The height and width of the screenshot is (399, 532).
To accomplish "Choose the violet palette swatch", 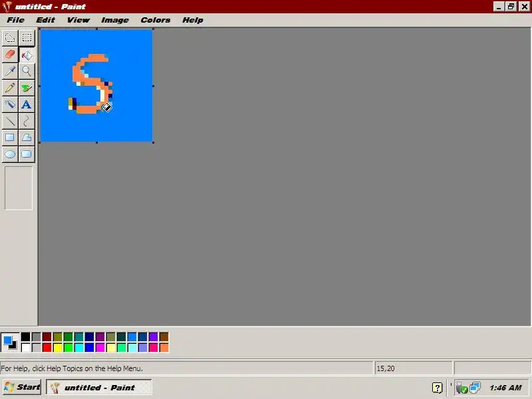I will click(154, 336).
